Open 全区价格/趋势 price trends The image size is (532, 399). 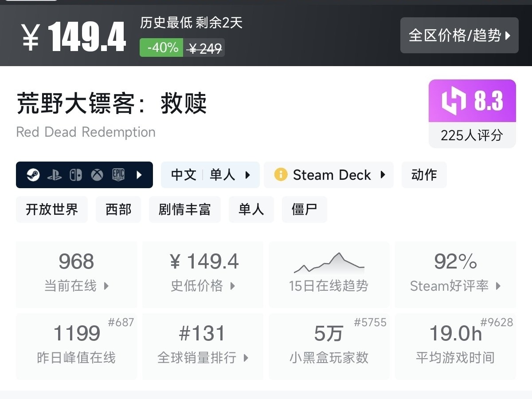tap(459, 36)
